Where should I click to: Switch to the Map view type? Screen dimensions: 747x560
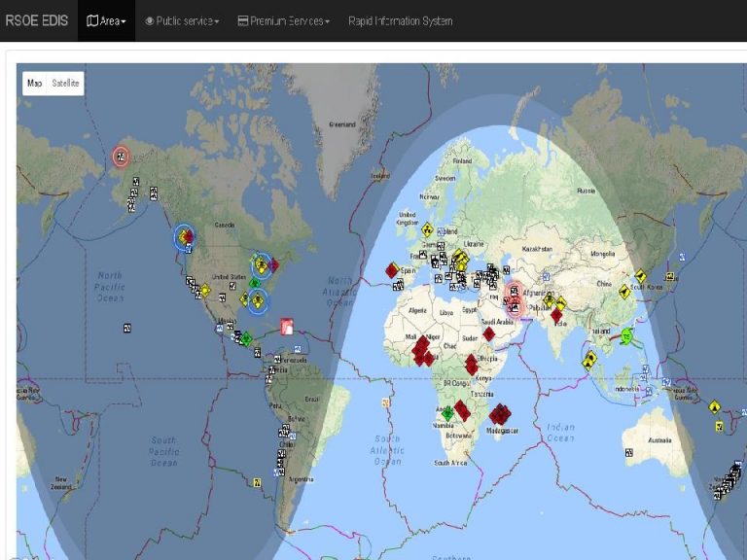pyautogui.click(x=35, y=84)
